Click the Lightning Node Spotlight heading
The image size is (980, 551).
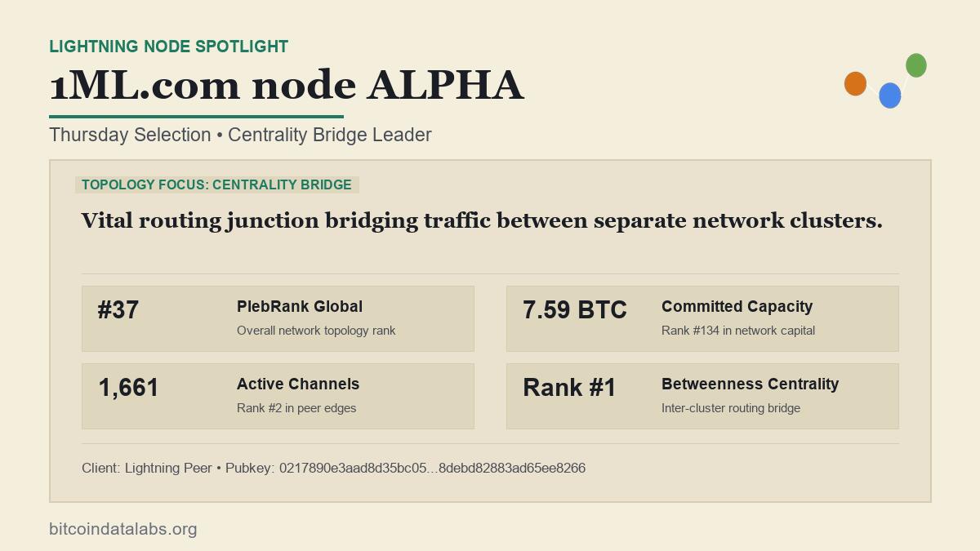168,47
